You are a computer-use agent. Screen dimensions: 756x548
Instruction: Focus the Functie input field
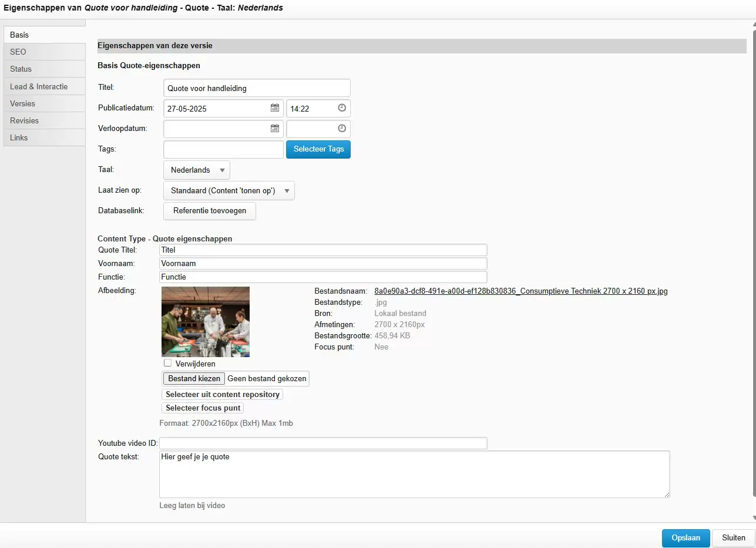point(323,277)
